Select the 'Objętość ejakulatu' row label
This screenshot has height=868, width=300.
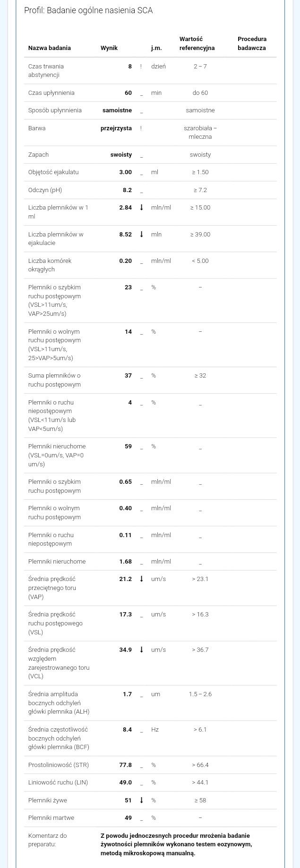53,172
